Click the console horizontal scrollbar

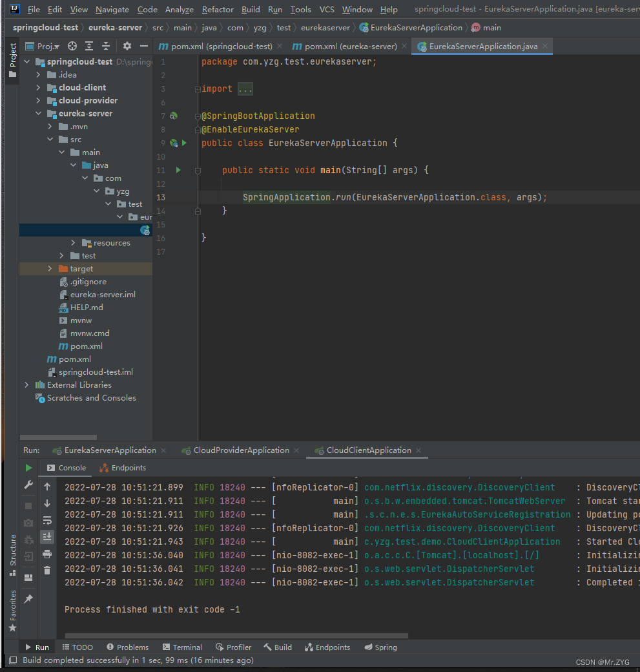(x=236, y=636)
